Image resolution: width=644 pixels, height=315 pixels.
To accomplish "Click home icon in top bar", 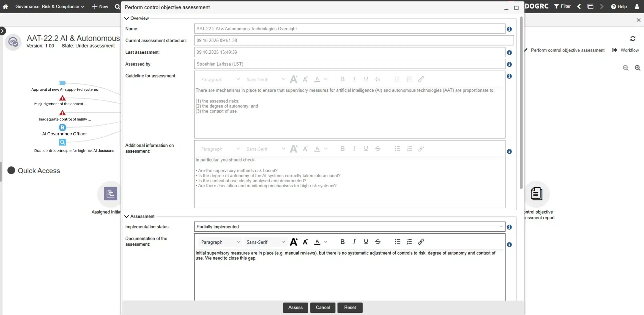I will click(x=5, y=7).
